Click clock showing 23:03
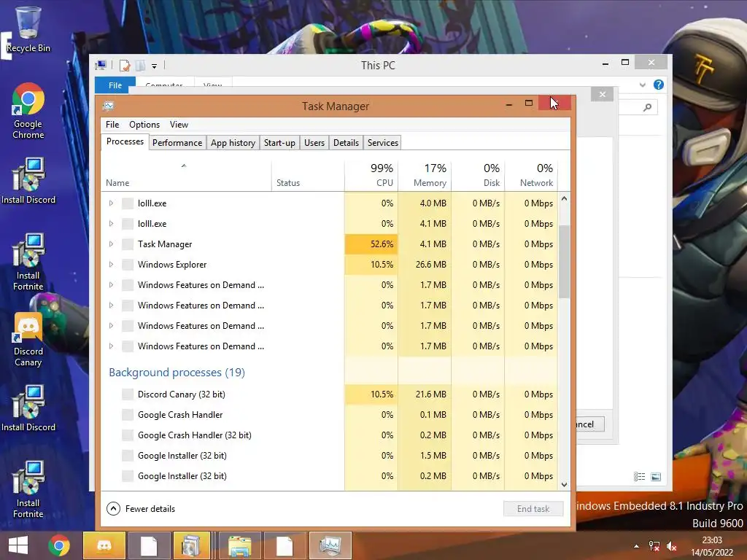The height and width of the screenshot is (560, 747). click(712, 540)
